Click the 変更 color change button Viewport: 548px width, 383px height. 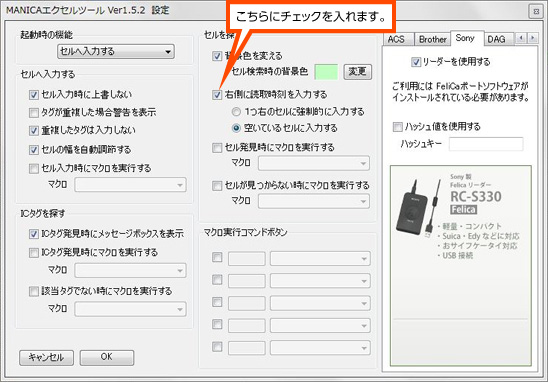(357, 72)
